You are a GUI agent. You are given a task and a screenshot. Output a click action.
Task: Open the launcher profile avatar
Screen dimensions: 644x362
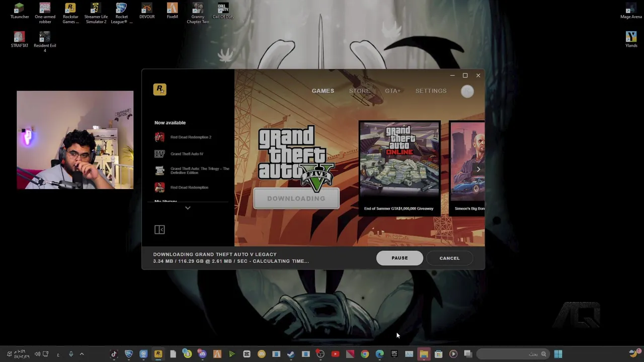point(467,91)
